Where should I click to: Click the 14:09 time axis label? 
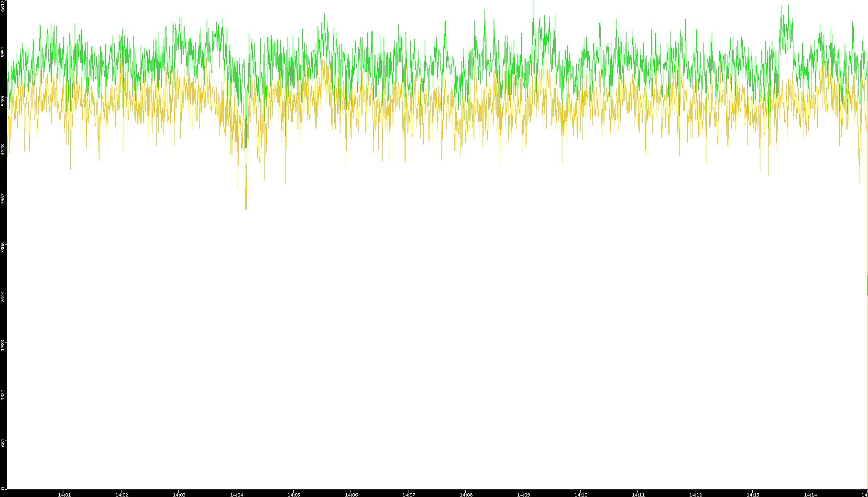coord(523,494)
